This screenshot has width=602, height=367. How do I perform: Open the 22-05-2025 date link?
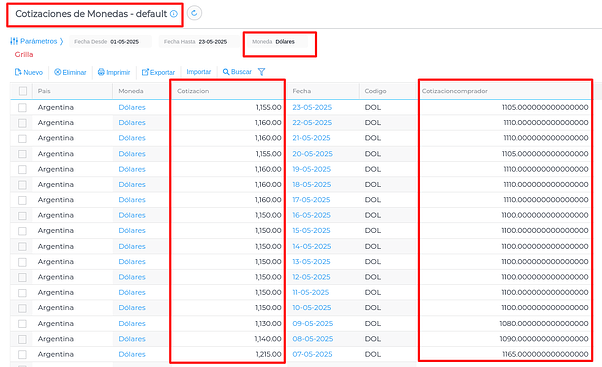pyautogui.click(x=312, y=122)
